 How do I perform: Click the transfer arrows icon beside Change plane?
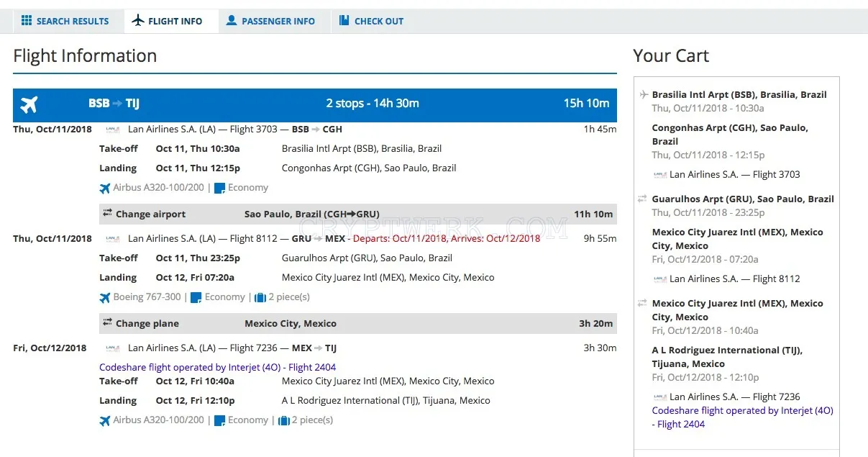pyautogui.click(x=107, y=322)
